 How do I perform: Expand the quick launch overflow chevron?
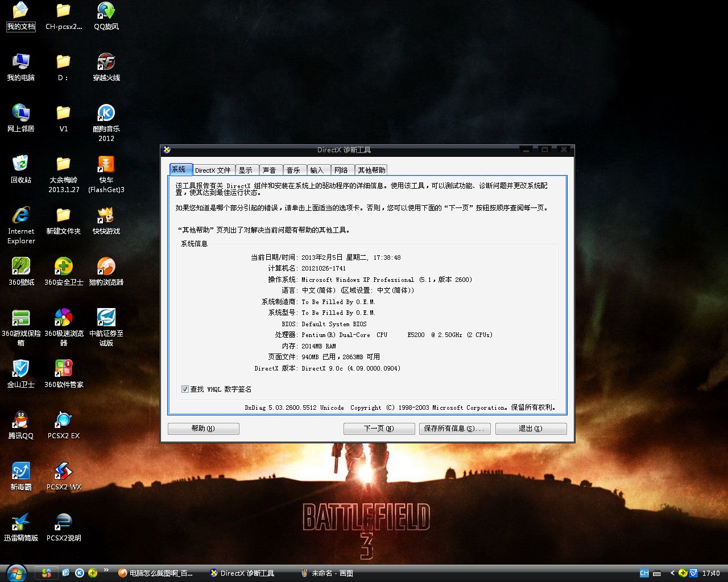[x=106, y=569]
